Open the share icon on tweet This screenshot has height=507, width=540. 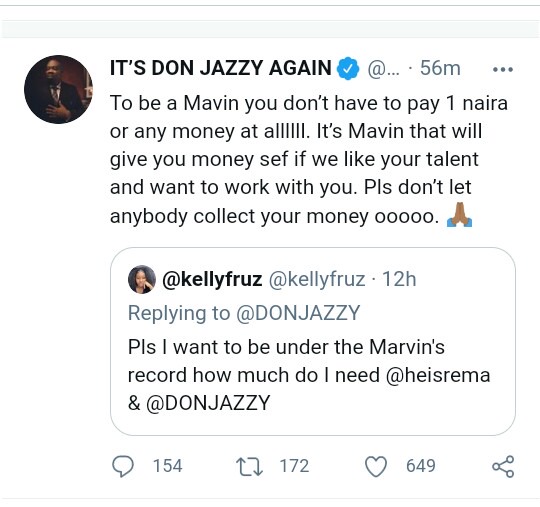[x=503, y=467]
